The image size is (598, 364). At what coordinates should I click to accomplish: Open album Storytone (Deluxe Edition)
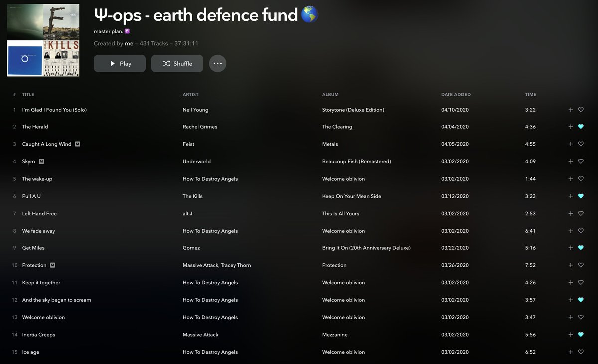point(353,110)
